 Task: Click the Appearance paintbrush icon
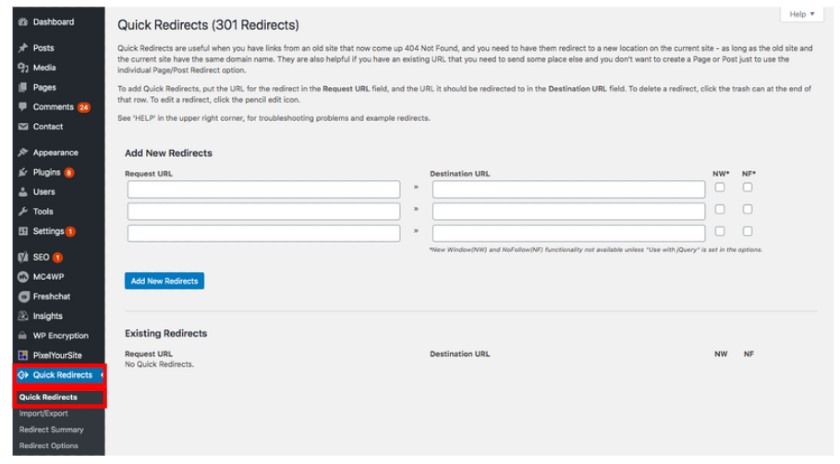(22, 152)
